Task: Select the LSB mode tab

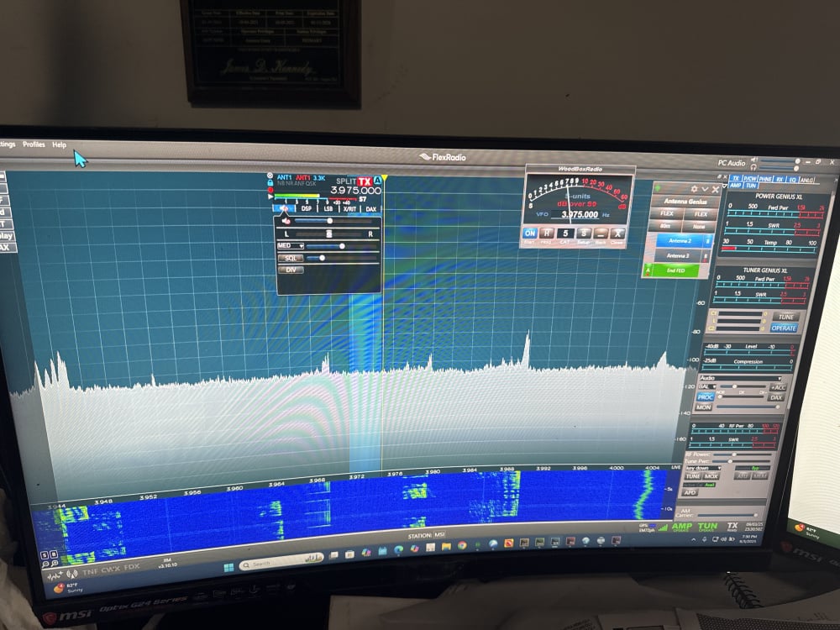Action: tap(328, 209)
